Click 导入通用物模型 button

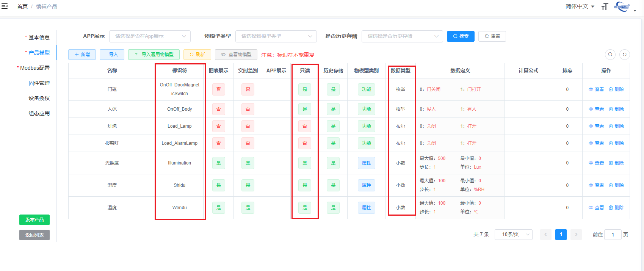pyautogui.click(x=154, y=55)
